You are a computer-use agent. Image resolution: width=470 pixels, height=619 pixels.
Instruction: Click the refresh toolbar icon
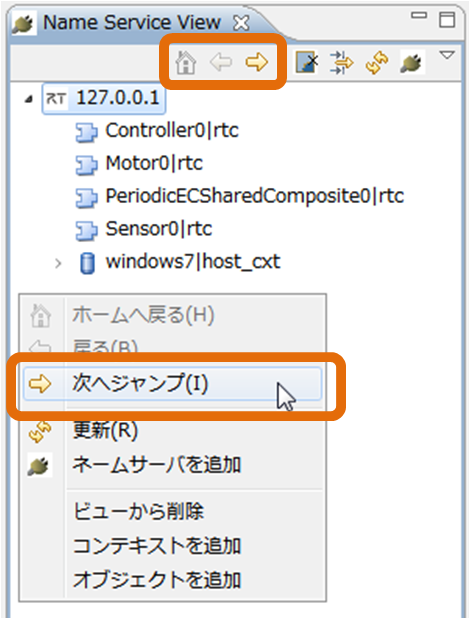pos(377,62)
